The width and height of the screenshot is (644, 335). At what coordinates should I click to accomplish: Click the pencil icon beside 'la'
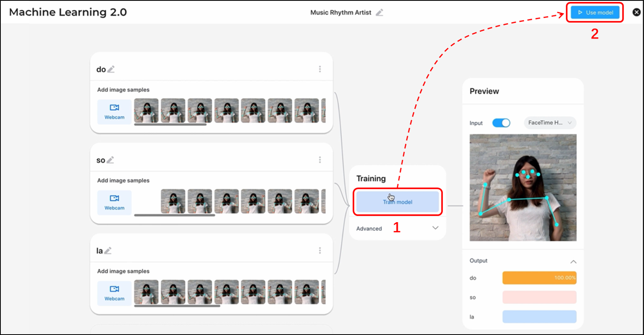108,251
